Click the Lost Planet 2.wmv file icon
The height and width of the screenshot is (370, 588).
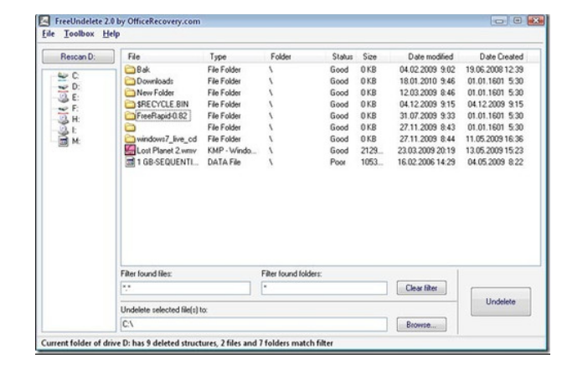130,151
